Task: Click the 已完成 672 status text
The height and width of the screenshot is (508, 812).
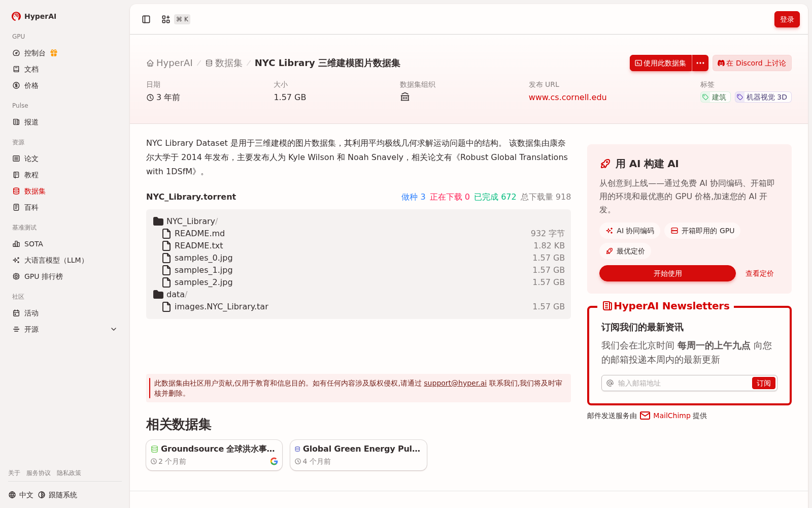Action: click(x=495, y=197)
